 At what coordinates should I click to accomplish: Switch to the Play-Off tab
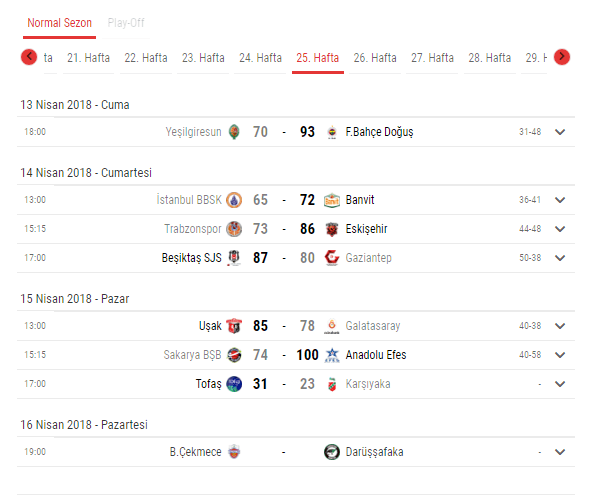coord(126,23)
